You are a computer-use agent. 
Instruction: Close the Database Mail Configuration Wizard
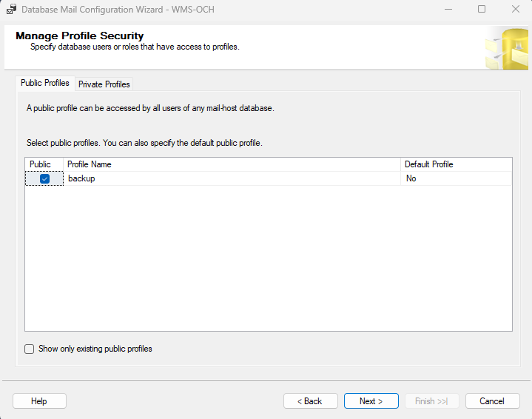click(515, 10)
